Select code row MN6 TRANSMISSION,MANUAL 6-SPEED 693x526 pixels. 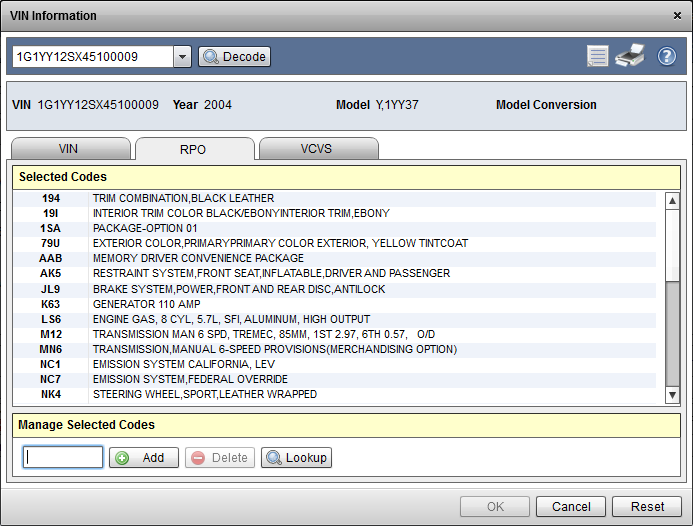(x=335, y=350)
